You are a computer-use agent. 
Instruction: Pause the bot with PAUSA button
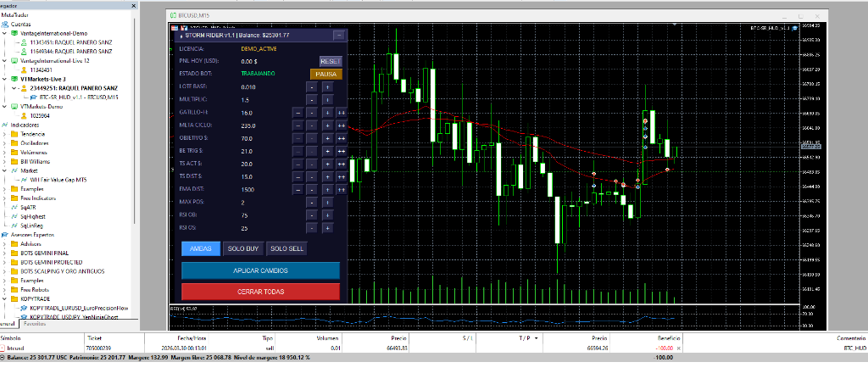(326, 74)
